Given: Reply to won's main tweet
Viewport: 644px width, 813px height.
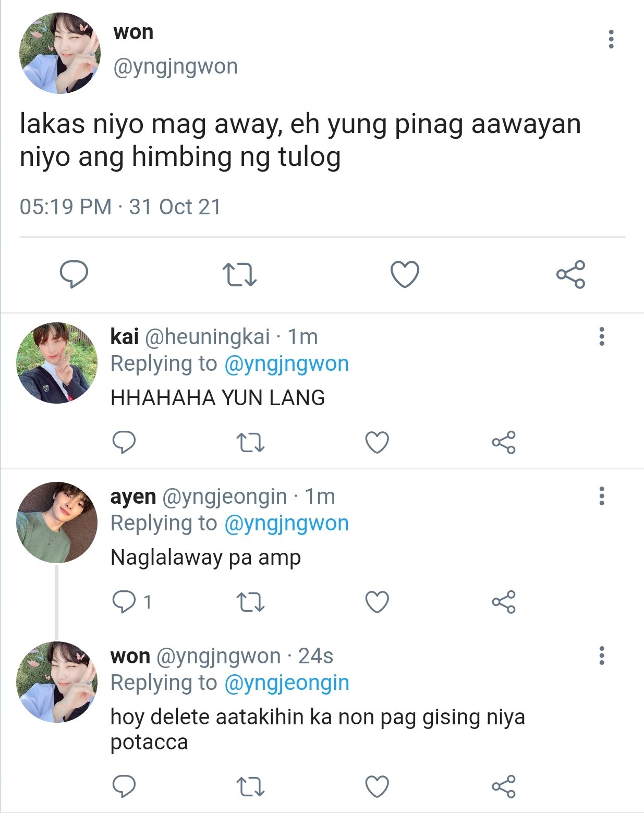Looking at the screenshot, I should (x=74, y=274).
